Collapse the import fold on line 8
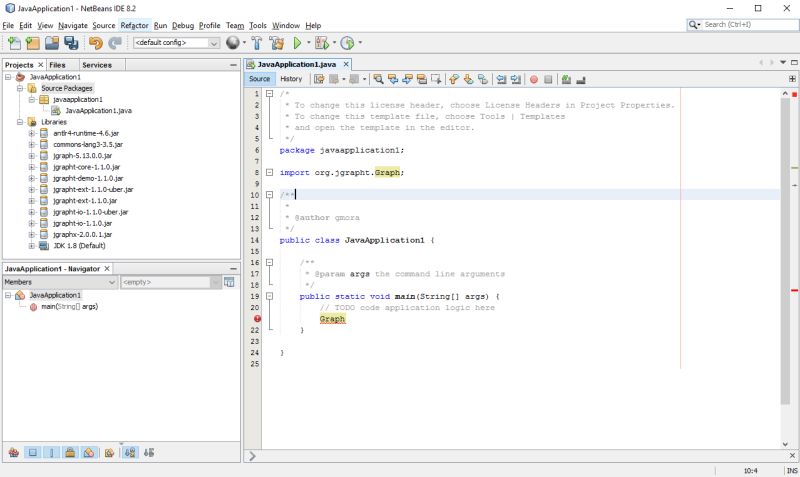The image size is (800, 477). tap(269, 172)
